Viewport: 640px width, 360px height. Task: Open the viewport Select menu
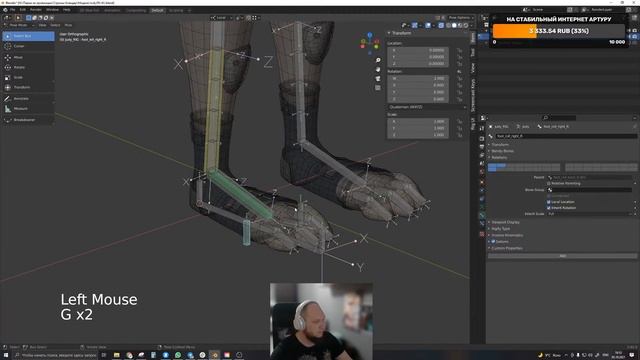point(55,25)
